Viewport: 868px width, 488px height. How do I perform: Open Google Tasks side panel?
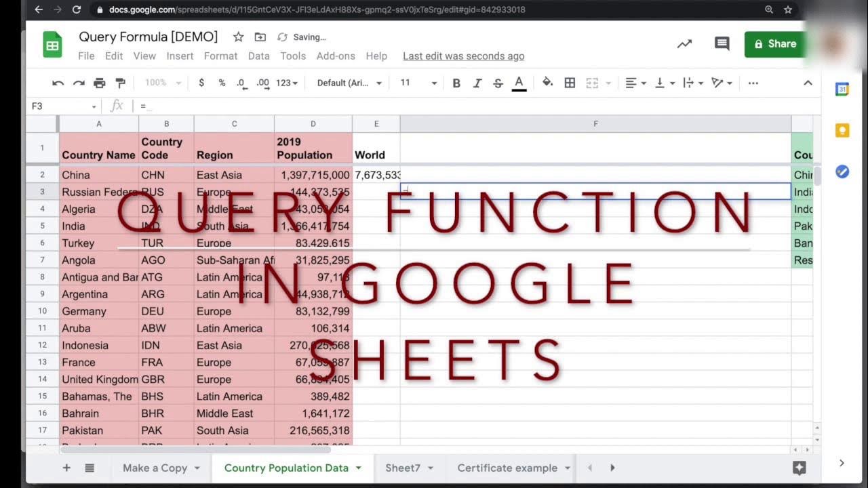pyautogui.click(x=842, y=171)
